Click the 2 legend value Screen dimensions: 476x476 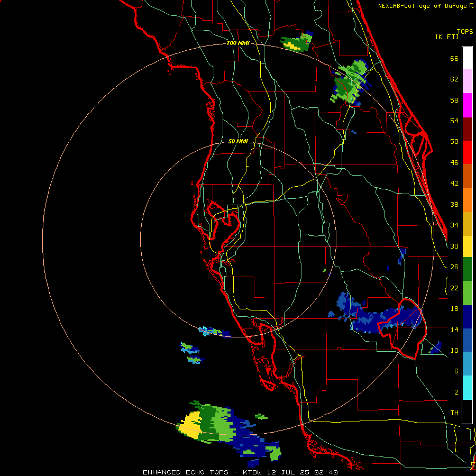pos(456,392)
